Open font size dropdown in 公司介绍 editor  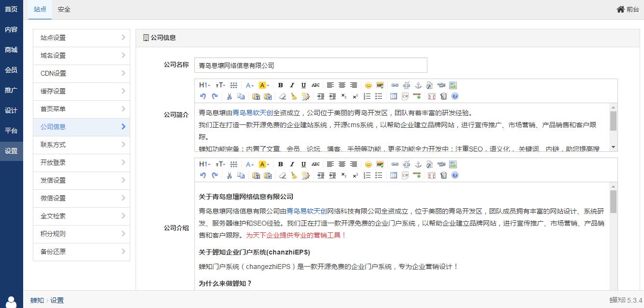pyautogui.click(x=220, y=164)
